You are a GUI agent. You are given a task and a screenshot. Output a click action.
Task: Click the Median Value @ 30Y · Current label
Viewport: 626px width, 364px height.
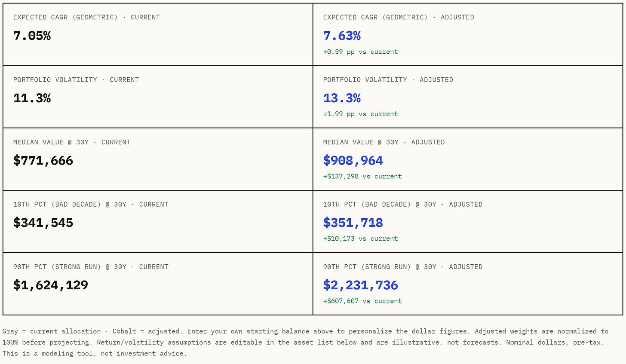coord(72,142)
